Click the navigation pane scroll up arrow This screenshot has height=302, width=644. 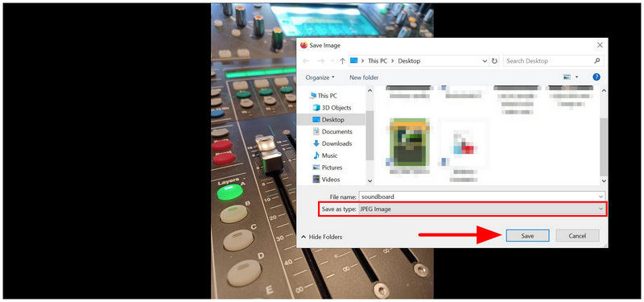click(x=369, y=90)
